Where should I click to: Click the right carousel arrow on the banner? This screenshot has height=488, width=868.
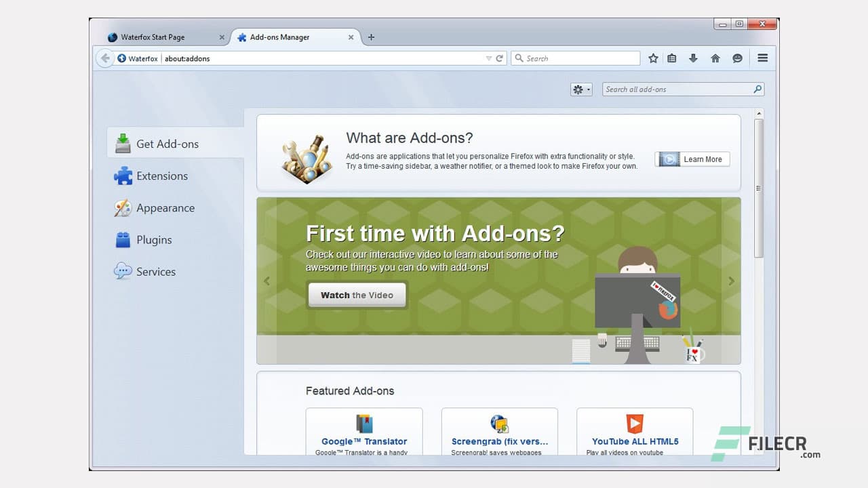coord(731,281)
